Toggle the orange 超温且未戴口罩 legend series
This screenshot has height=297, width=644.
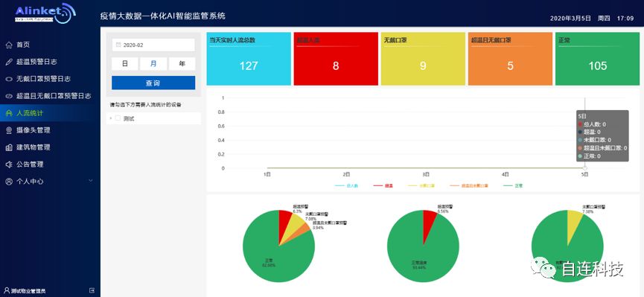pyautogui.click(x=469, y=185)
